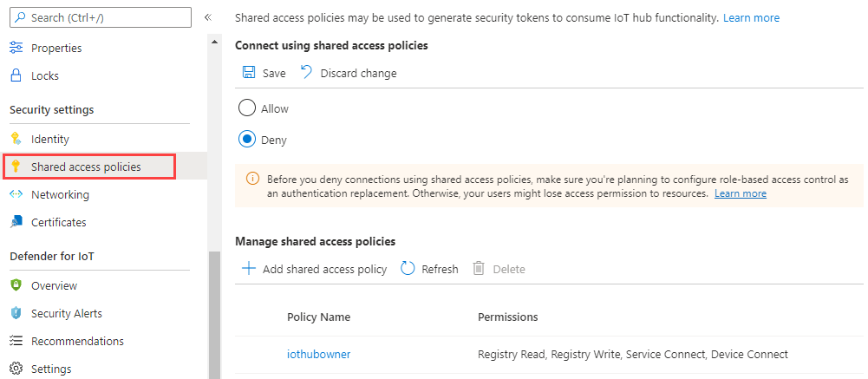Select the Allow radio button
The width and height of the screenshot is (868, 379).
click(247, 108)
